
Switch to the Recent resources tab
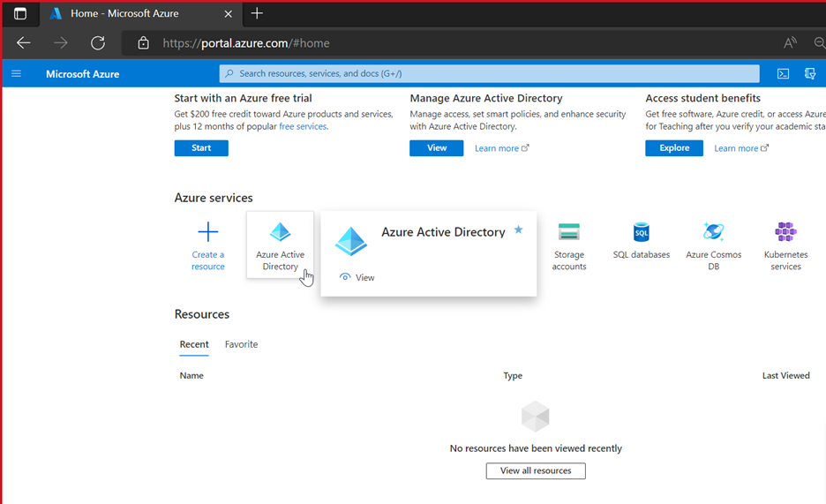[x=194, y=344]
